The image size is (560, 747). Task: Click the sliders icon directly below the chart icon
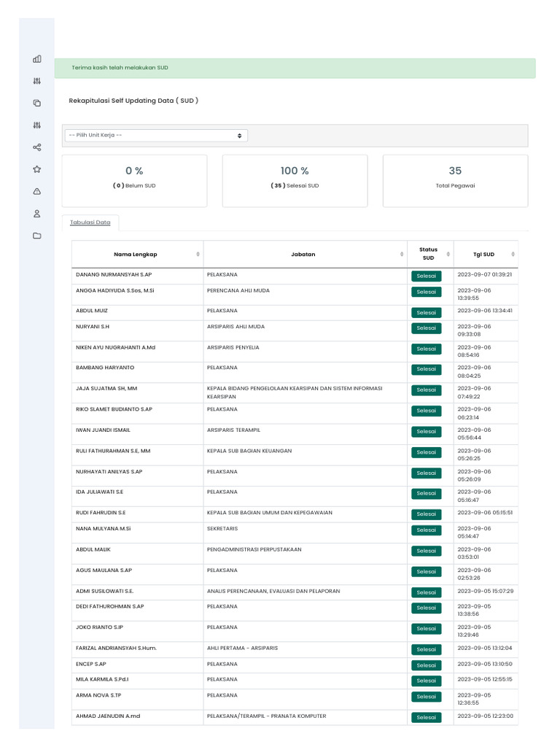(37, 81)
